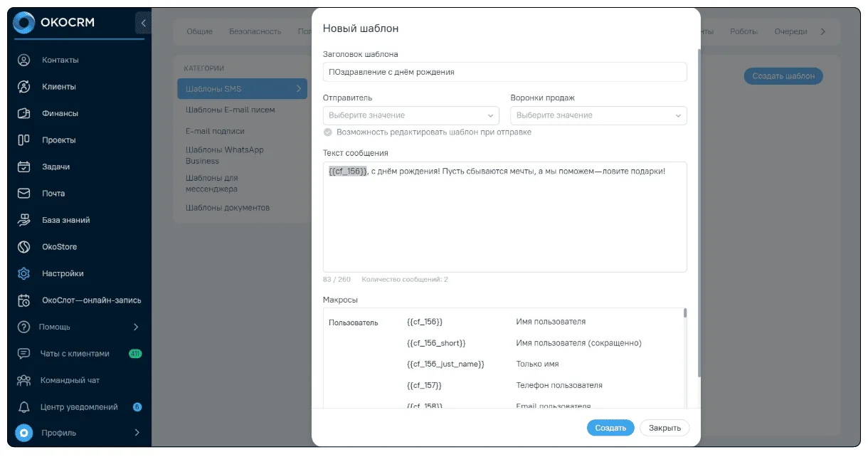The width and height of the screenshot is (868, 457).
Task: Switch to the Безопасность settings tab
Action: [255, 31]
